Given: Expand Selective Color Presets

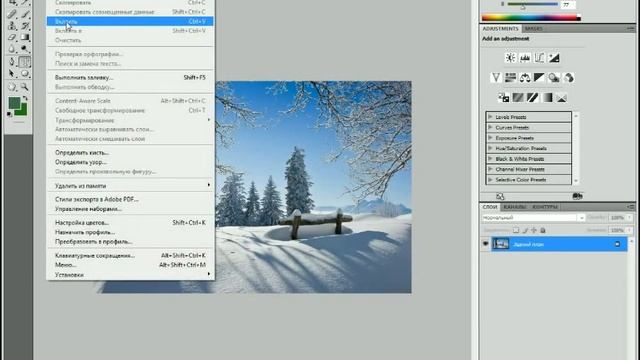Looking at the screenshot, I should (x=490, y=180).
